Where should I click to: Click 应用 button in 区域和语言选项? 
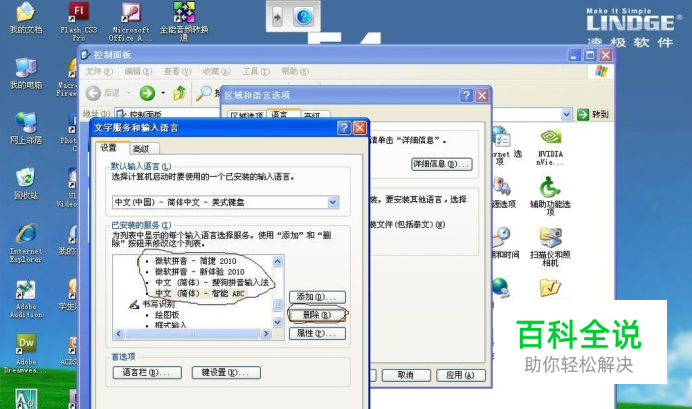[x=460, y=375]
